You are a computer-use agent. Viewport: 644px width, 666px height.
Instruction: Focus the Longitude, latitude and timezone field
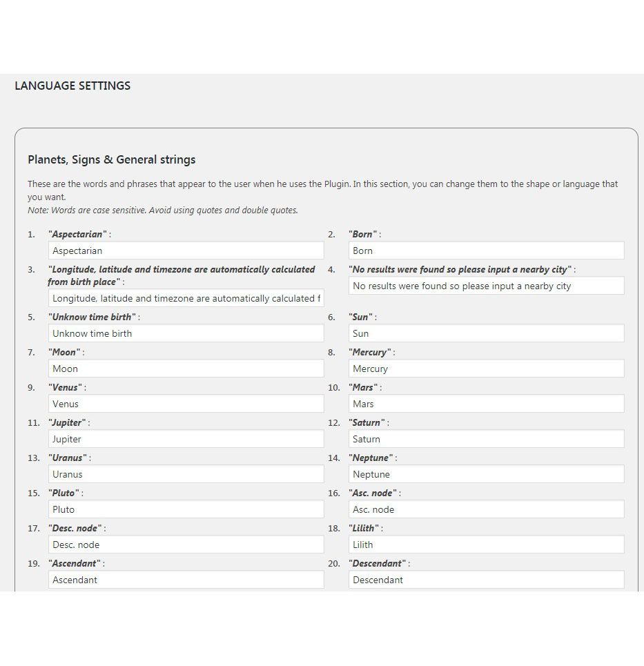(x=186, y=298)
